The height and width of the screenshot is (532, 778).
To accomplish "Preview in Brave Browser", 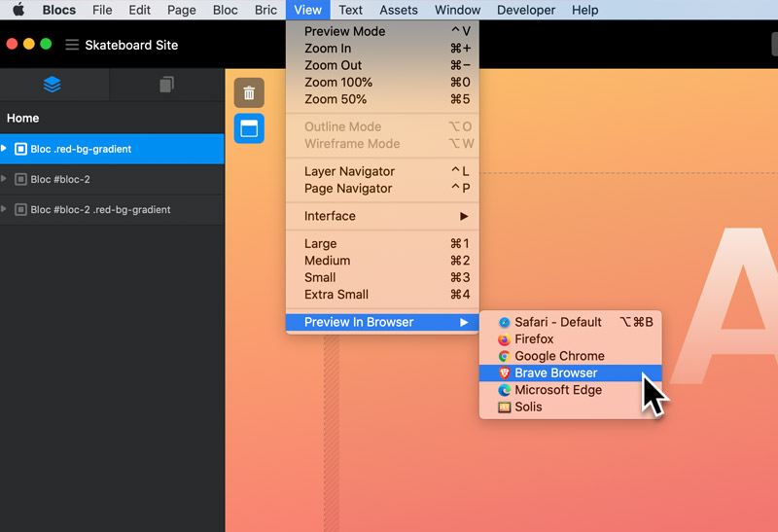I will (x=571, y=372).
